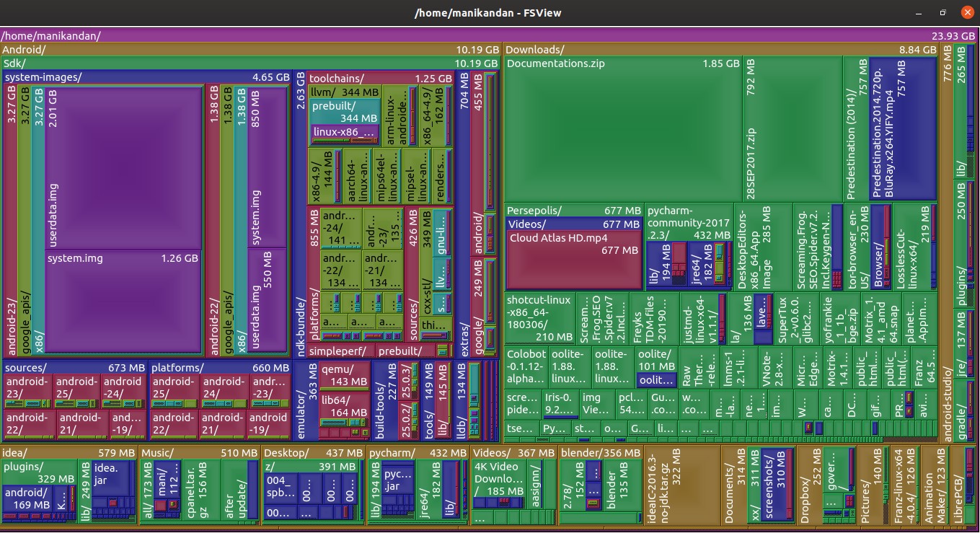Select the Documents/ 314 MB folder
980x533 pixels.
pyautogui.click(x=735, y=485)
